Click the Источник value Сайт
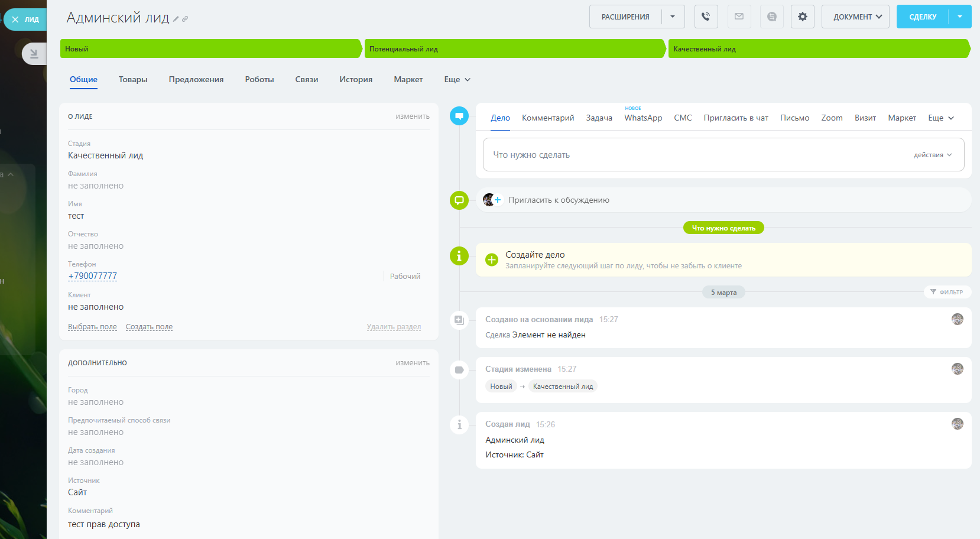This screenshot has width=980, height=539. [77, 492]
